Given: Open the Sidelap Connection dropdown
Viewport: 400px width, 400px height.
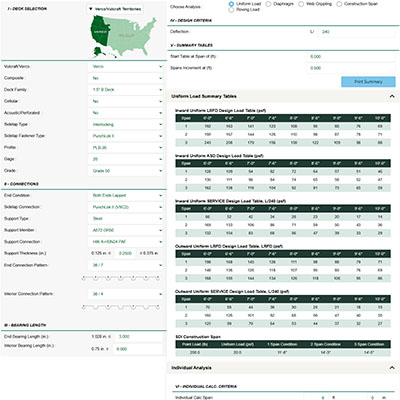Looking at the screenshot, I should (126, 207).
